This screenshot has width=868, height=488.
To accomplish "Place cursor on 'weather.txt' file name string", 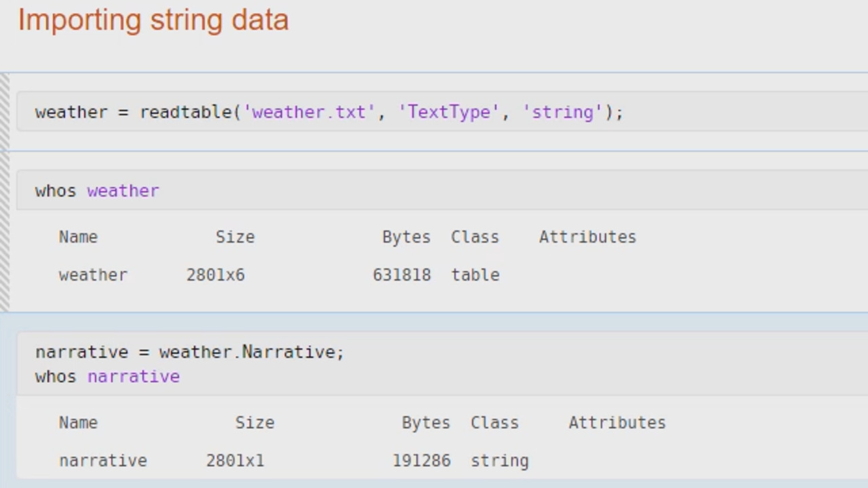I will (309, 113).
